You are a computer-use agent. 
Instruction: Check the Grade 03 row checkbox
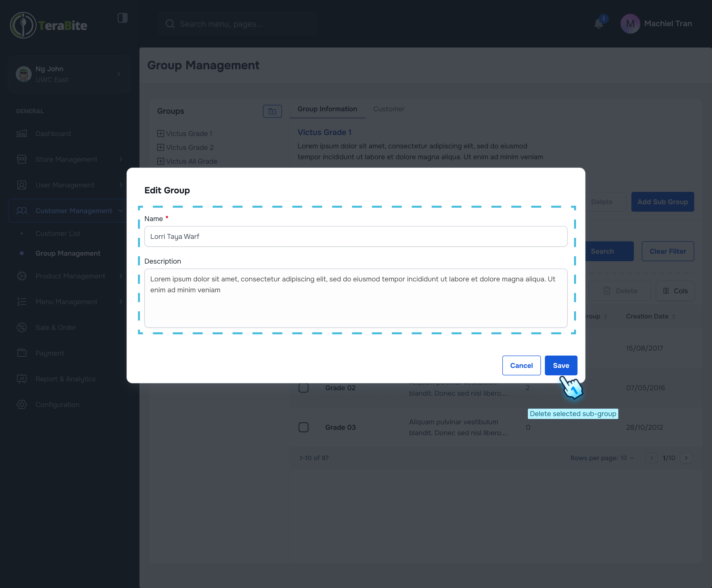303,427
